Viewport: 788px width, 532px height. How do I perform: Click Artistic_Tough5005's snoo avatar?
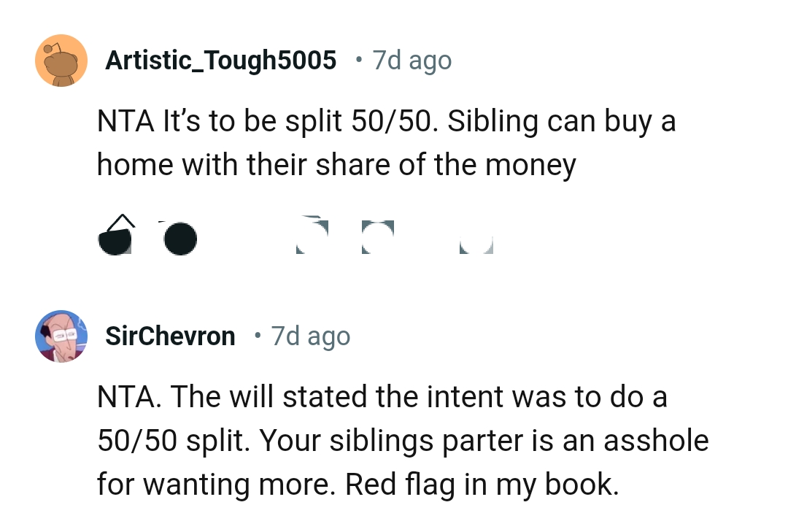[61, 61]
